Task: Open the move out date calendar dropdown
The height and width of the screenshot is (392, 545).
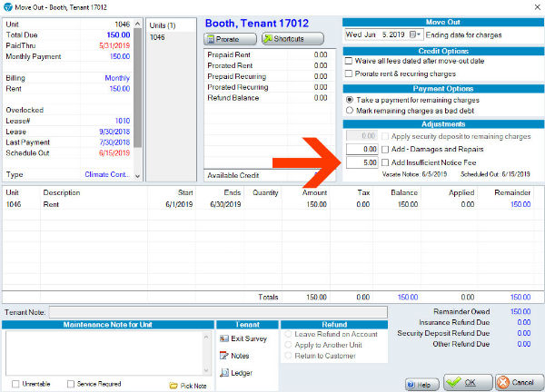Action: click(x=415, y=34)
